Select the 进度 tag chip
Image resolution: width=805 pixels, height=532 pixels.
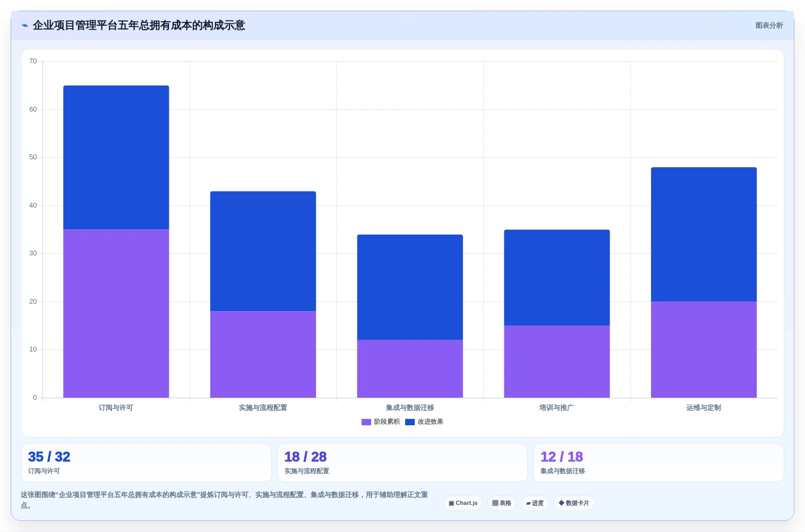point(535,503)
